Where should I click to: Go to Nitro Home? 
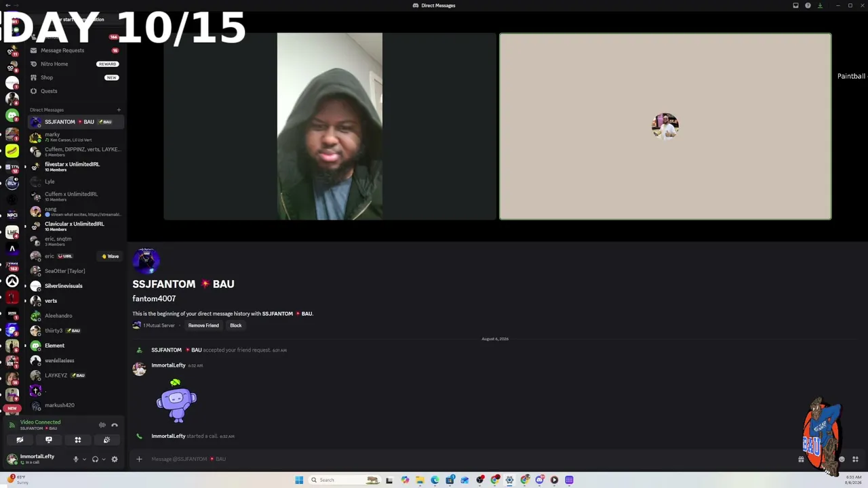click(75, 64)
